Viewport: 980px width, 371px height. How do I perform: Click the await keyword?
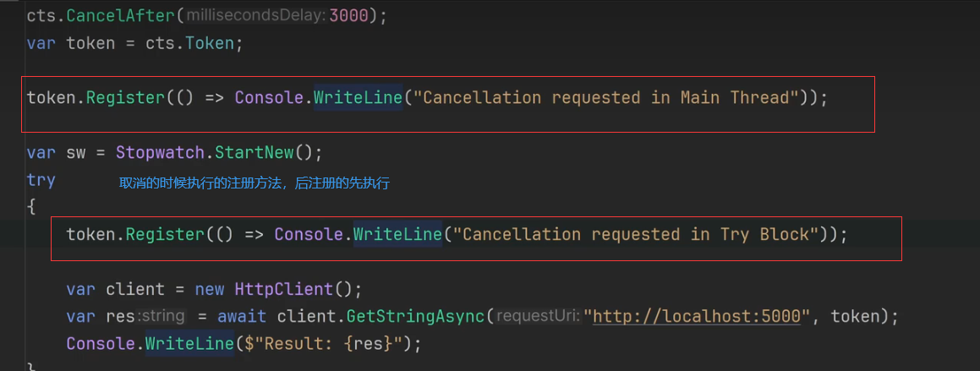[x=241, y=317]
